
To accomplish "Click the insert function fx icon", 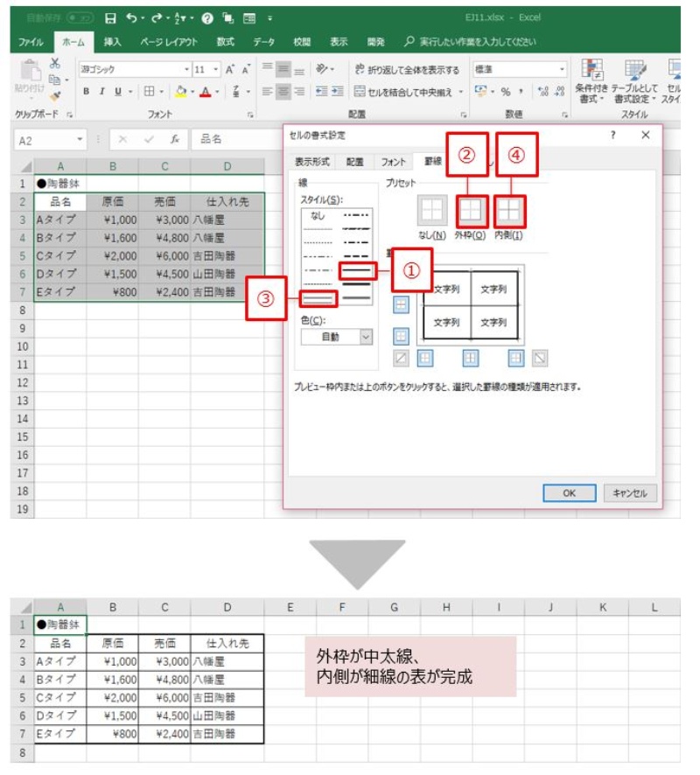I will tap(175, 139).
